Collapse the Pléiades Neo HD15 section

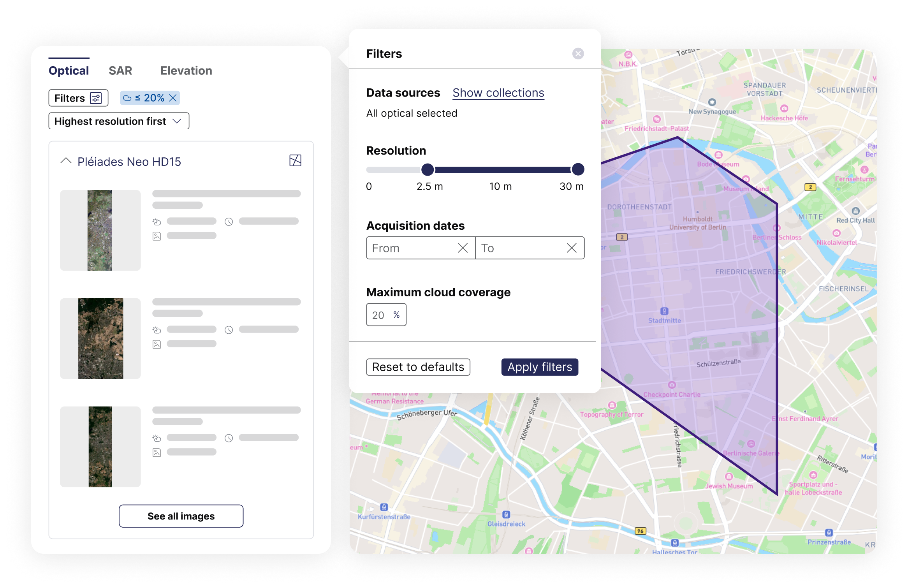point(66,161)
